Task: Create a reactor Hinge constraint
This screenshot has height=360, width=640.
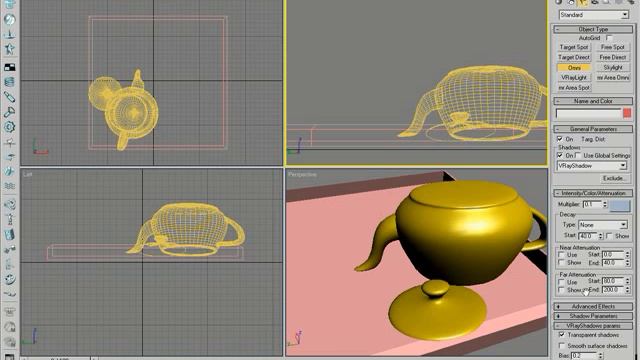Action: click(x=9, y=234)
